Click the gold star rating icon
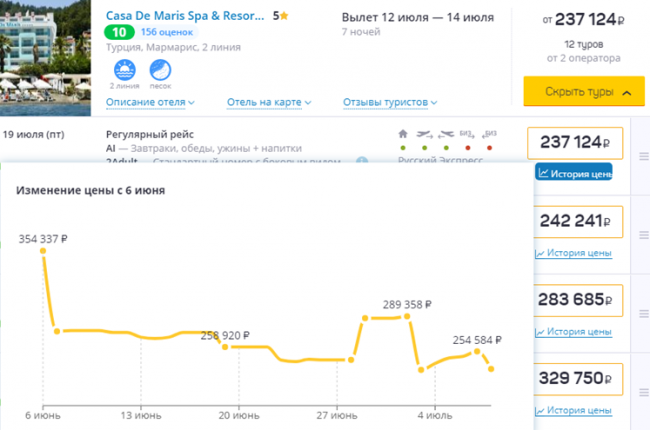The height and width of the screenshot is (430, 650). 287,16
